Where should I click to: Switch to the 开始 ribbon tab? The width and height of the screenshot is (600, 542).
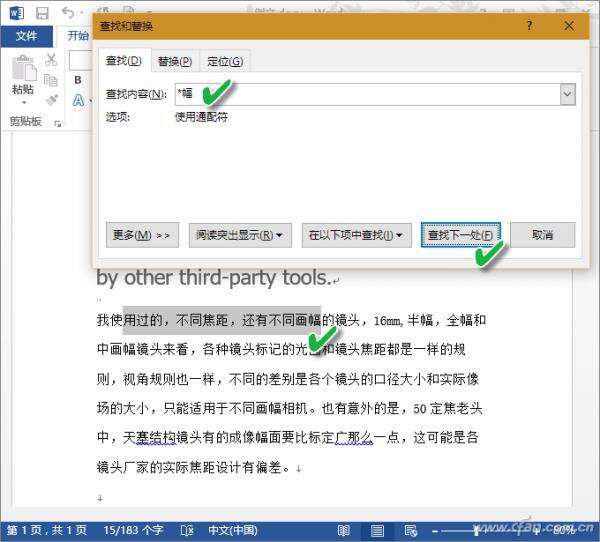pos(78,36)
